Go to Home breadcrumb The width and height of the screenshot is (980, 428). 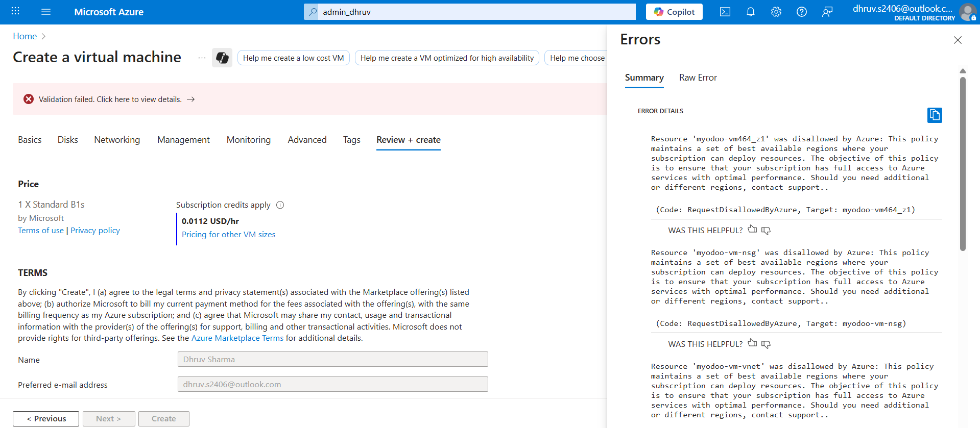(x=25, y=36)
